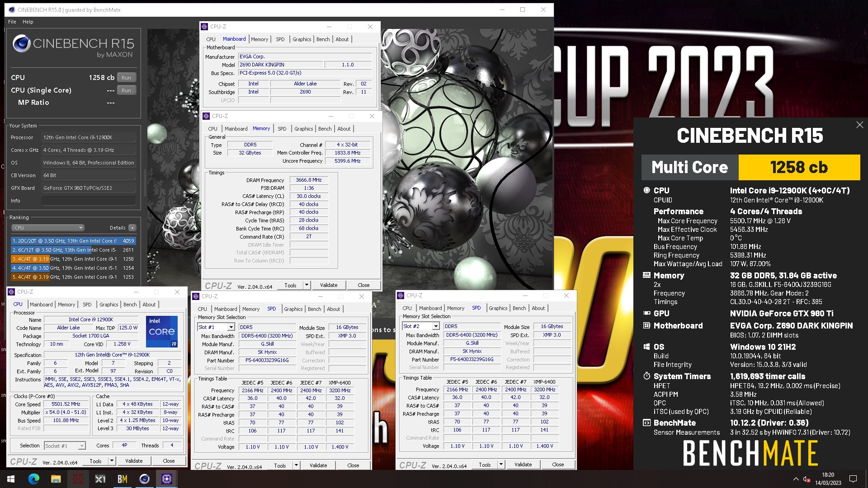Click the Uncore Frequency 5399.6 MHz value
This screenshot has height=488, width=868.
[x=348, y=161]
